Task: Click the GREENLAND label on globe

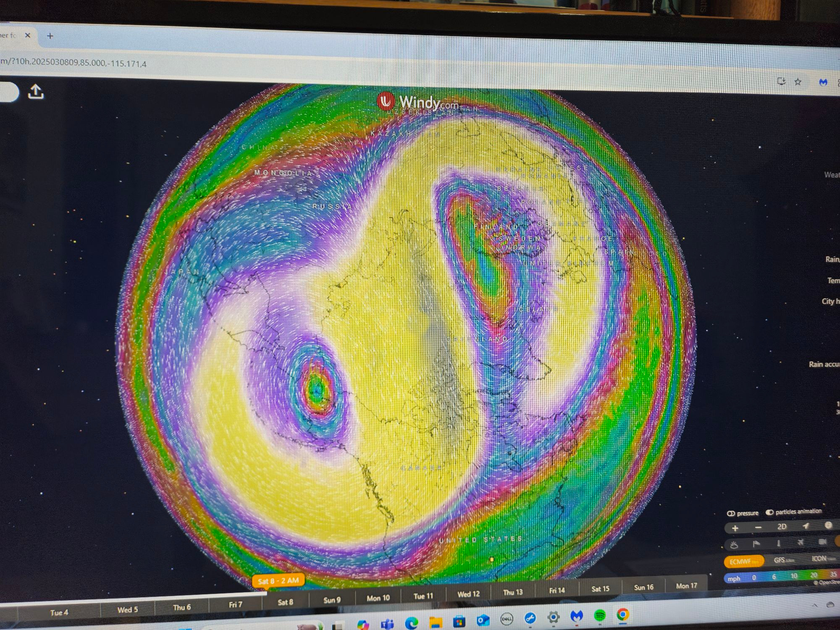Action: (x=478, y=339)
